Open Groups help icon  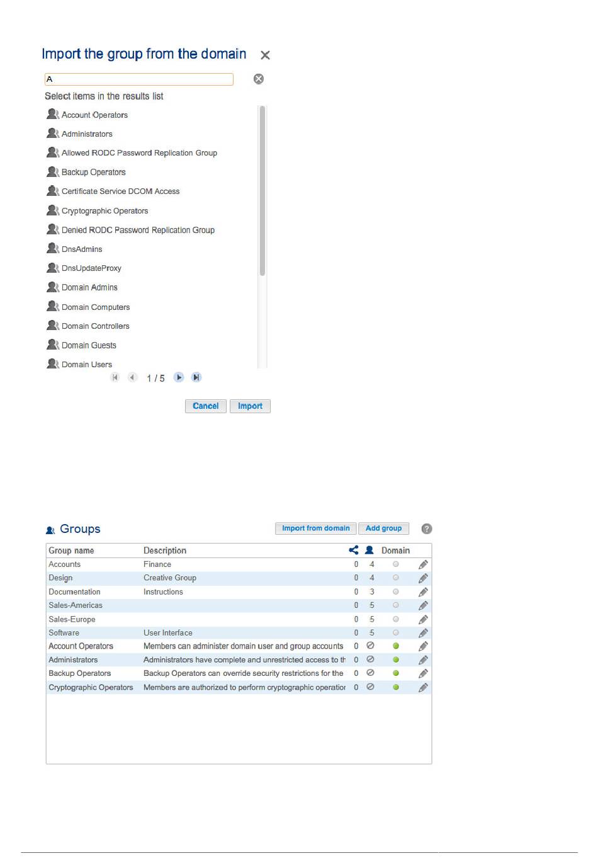pos(427,529)
